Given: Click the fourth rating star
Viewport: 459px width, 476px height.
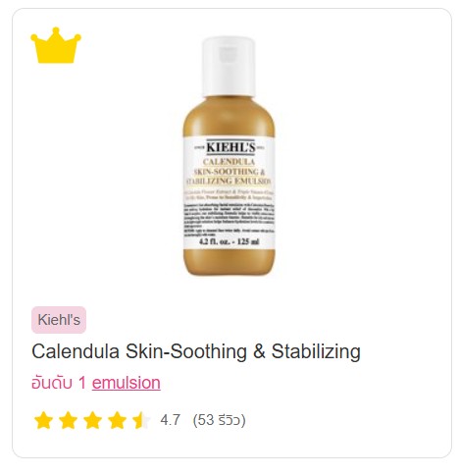Looking at the screenshot, I should (117, 420).
